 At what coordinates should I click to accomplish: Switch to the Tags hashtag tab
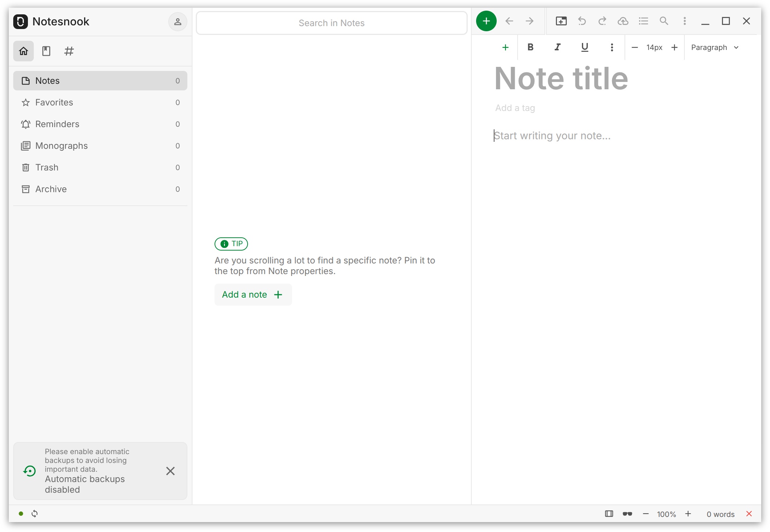coord(69,51)
